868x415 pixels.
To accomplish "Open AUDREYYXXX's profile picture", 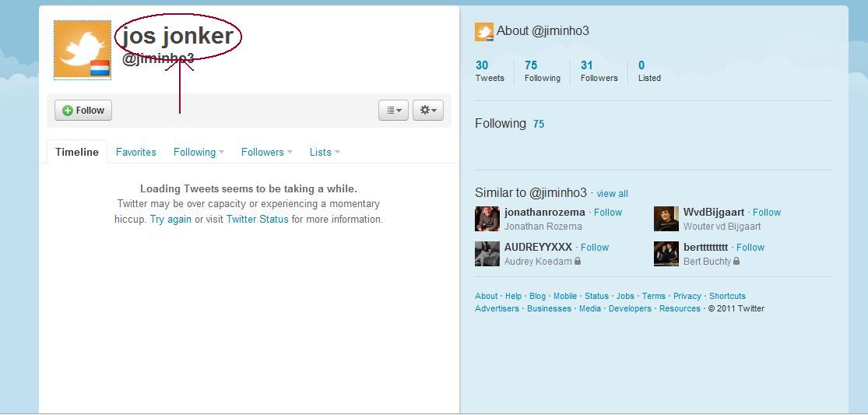I will point(487,254).
